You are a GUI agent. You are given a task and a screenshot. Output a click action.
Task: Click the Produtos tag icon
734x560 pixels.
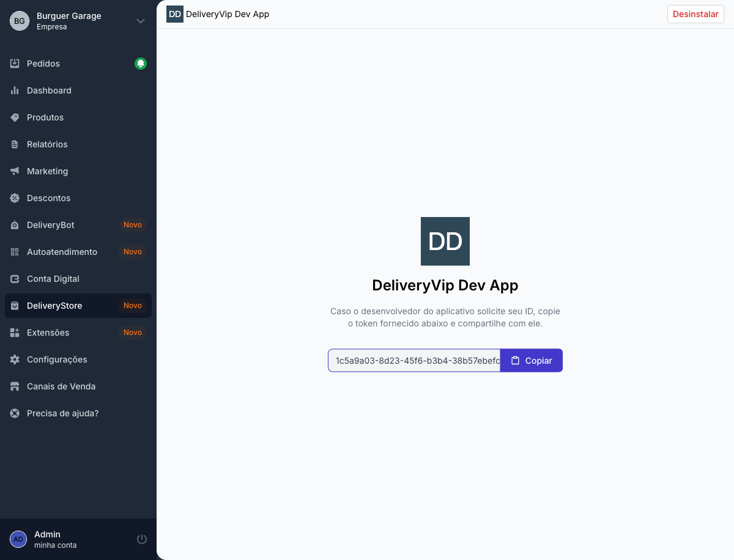(15, 117)
